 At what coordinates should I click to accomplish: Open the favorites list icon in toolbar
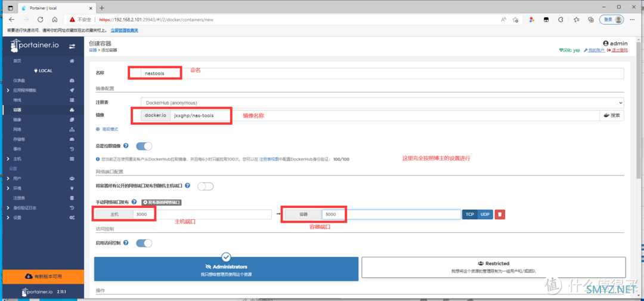576,19
